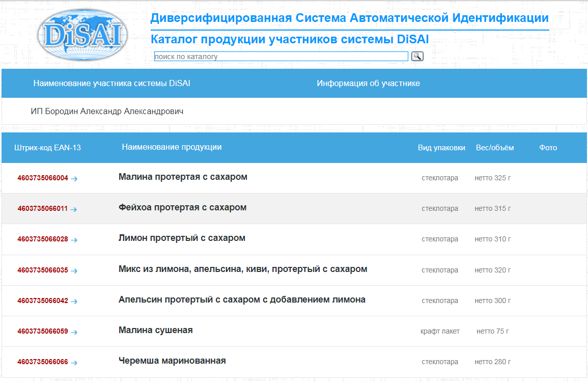Open barcode link 4603735066011
The height and width of the screenshot is (382, 588).
tap(42, 209)
